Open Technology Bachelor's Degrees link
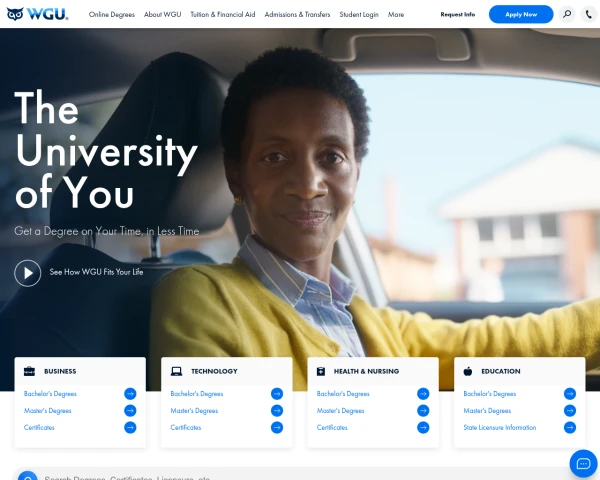 coord(197,393)
